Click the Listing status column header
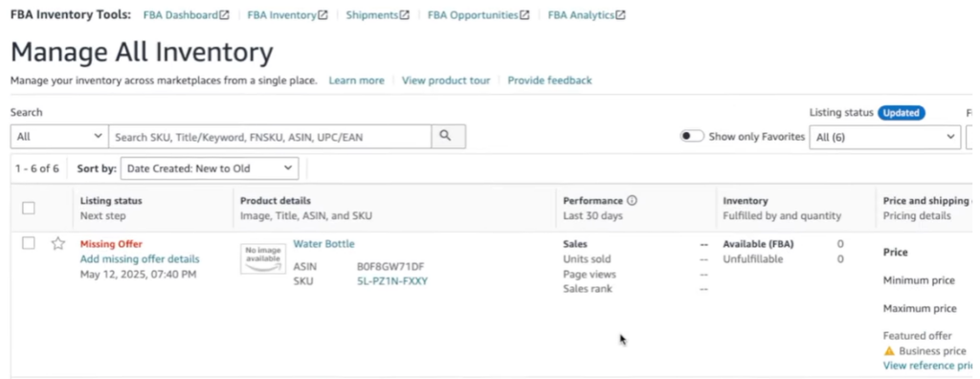The height and width of the screenshot is (379, 980). point(111,201)
